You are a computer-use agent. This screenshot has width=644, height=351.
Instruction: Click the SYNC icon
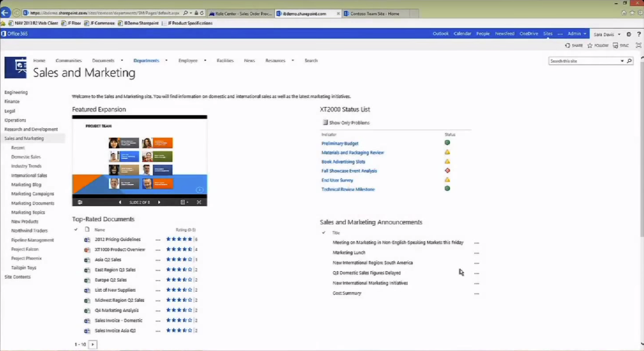pos(621,46)
